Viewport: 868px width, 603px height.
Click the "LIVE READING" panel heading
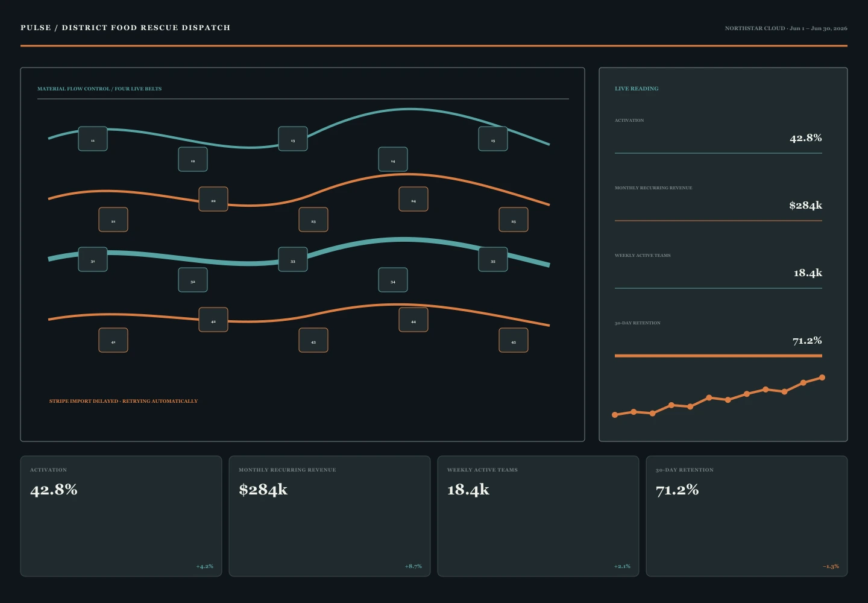(x=637, y=89)
